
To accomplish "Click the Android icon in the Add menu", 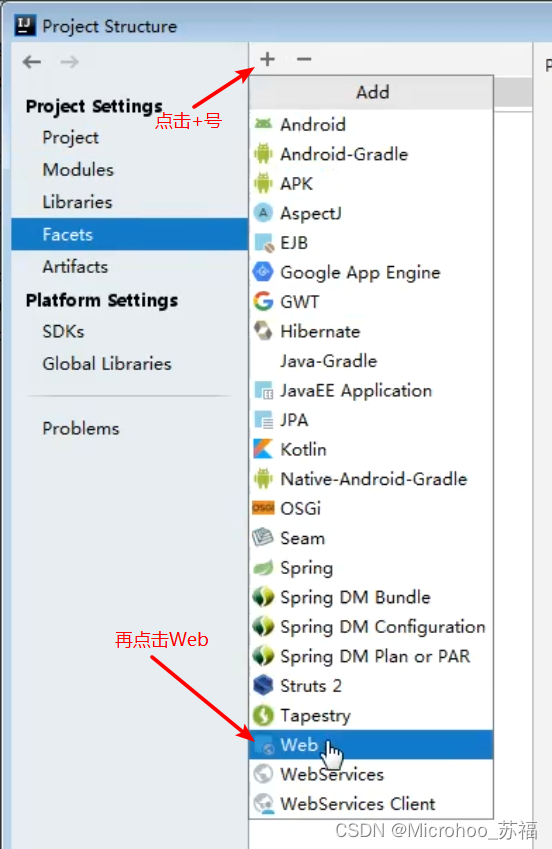I will click(263, 125).
